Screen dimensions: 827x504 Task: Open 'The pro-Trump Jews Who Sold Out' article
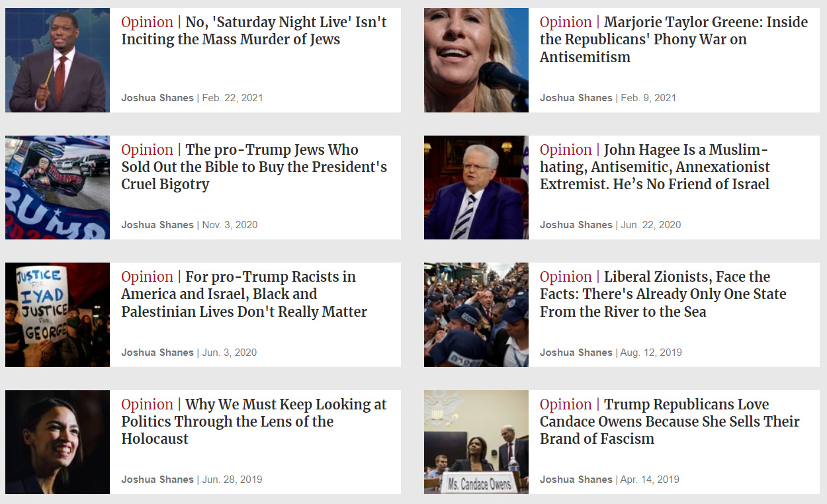254,167
